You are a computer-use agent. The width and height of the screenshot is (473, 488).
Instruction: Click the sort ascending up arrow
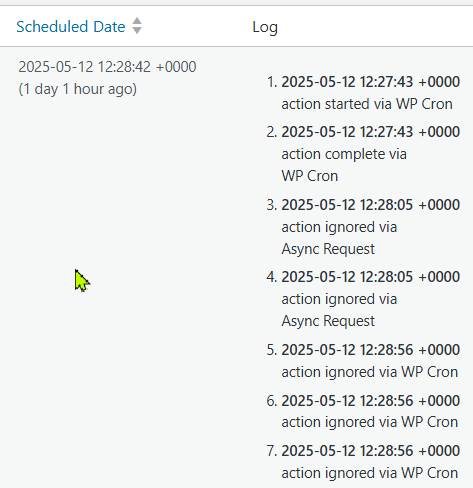point(137,21)
